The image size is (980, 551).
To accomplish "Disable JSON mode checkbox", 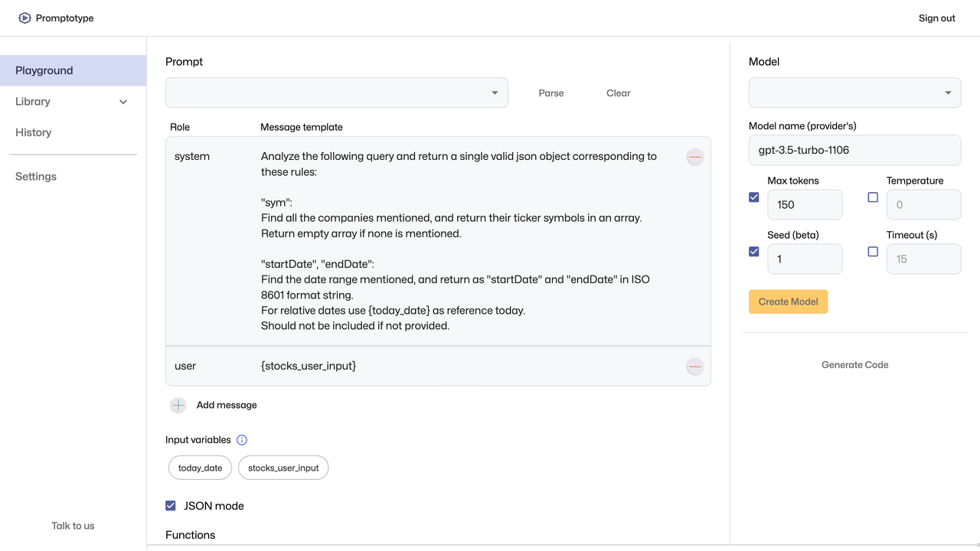I will click(171, 506).
